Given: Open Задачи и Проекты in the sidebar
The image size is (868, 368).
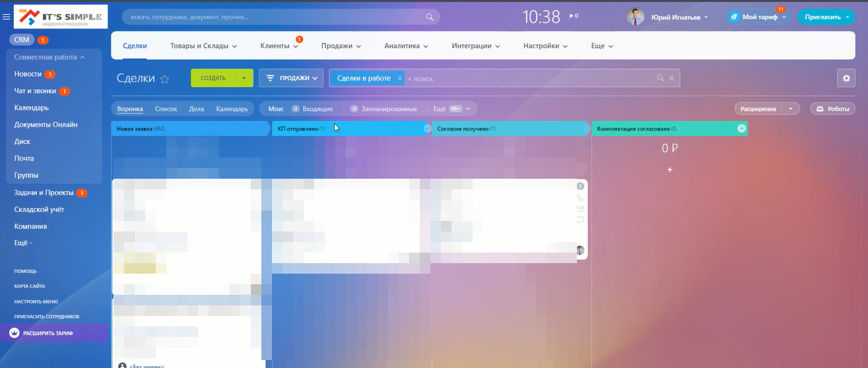Looking at the screenshot, I should point(44,193).
